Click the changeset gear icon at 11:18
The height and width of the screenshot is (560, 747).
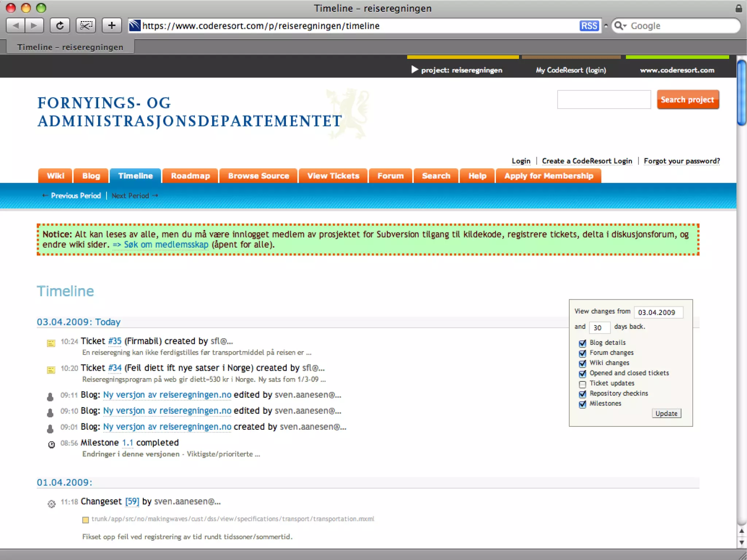pos(51,504)
